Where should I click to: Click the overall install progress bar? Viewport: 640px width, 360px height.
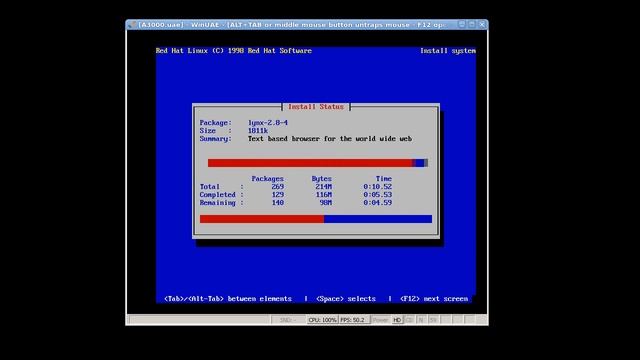316,219
